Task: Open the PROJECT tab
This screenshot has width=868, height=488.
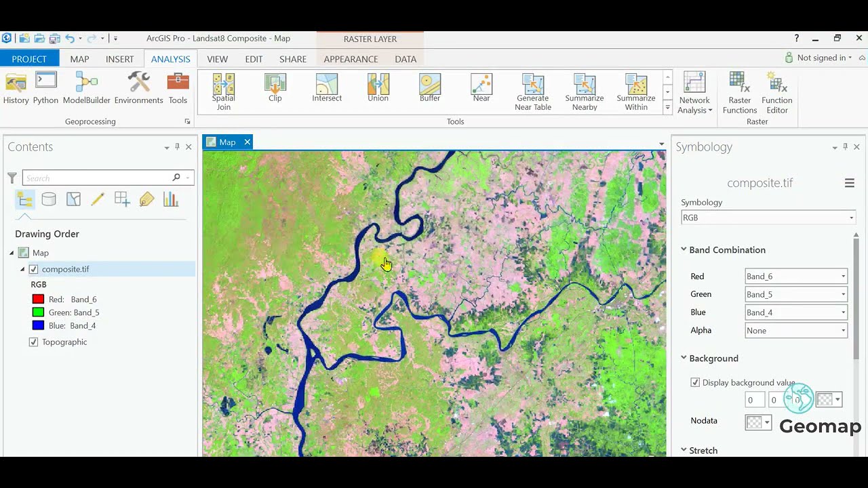Action: (29, 59)
